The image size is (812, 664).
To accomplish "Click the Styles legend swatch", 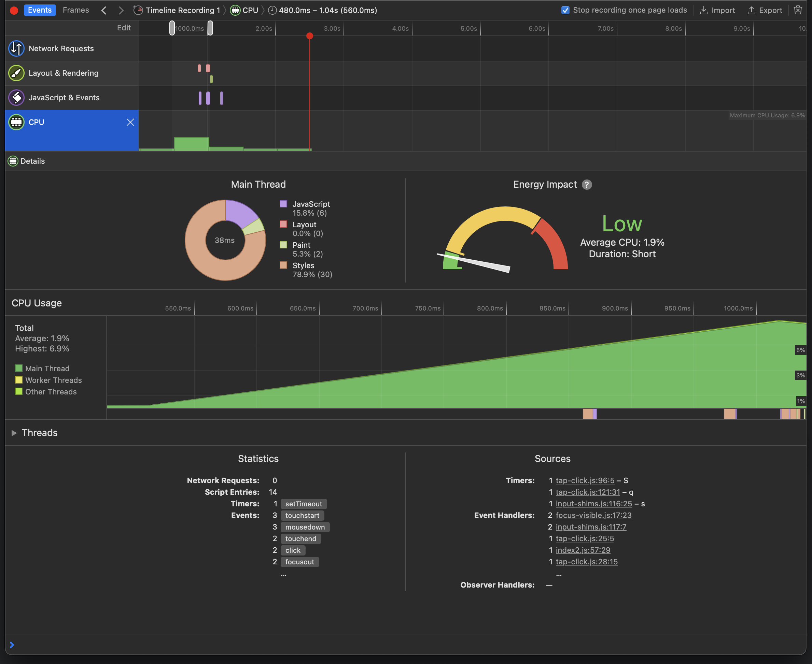I will coord(283,265).
